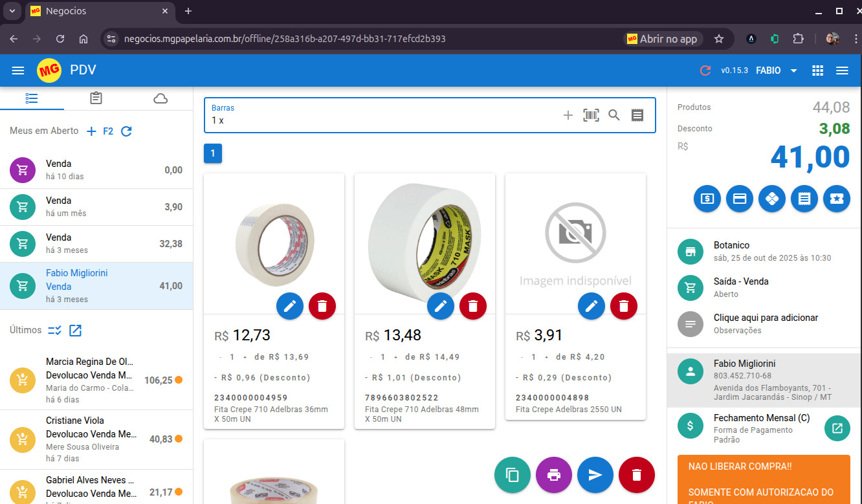Image resolution: width=862 pixels, height=504 pixels.
Task: Open the left hamburger navigation menu
Action: [18, 71]
